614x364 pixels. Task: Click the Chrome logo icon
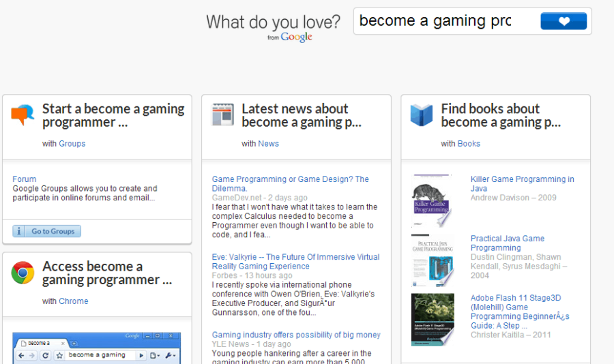click(x=23, y=273)
